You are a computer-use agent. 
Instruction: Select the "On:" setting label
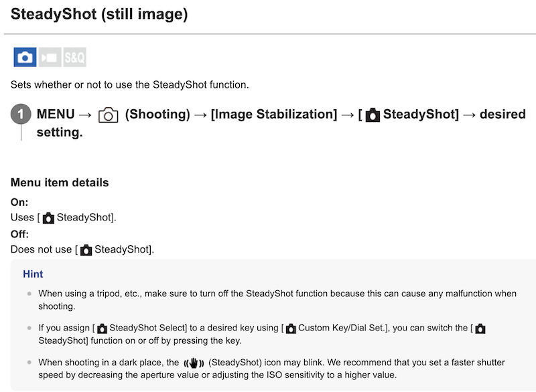20,202
